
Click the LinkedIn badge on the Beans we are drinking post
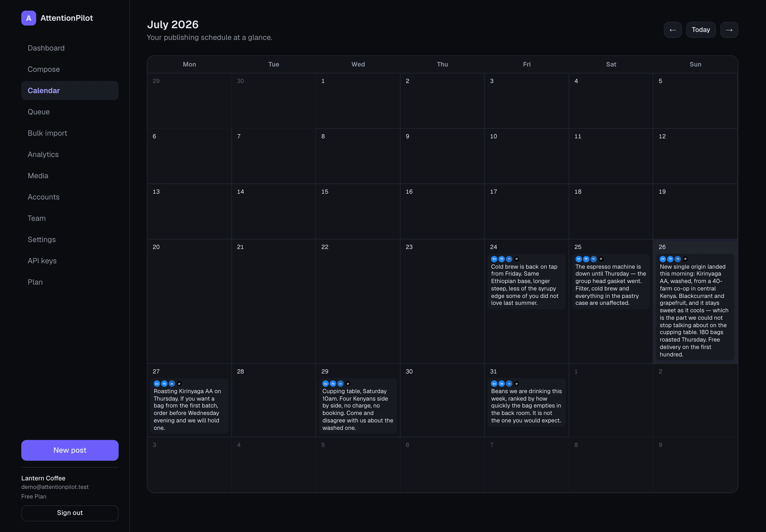coord(509,384)
